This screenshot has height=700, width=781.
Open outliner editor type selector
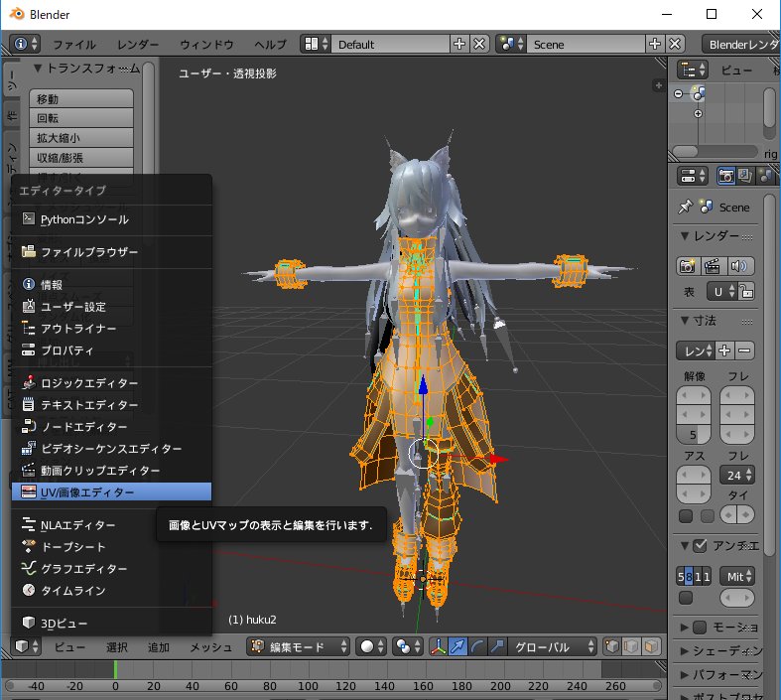692,70
